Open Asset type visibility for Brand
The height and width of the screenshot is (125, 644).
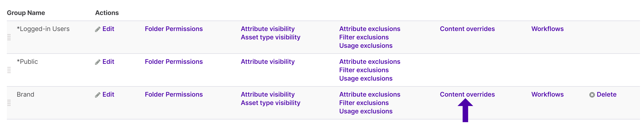point(271,103)
